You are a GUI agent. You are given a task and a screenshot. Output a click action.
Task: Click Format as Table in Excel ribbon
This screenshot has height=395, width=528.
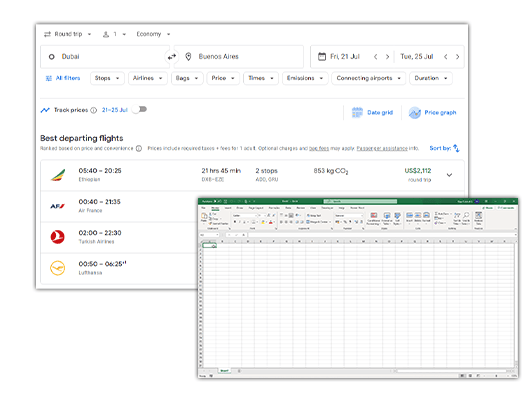387,218
